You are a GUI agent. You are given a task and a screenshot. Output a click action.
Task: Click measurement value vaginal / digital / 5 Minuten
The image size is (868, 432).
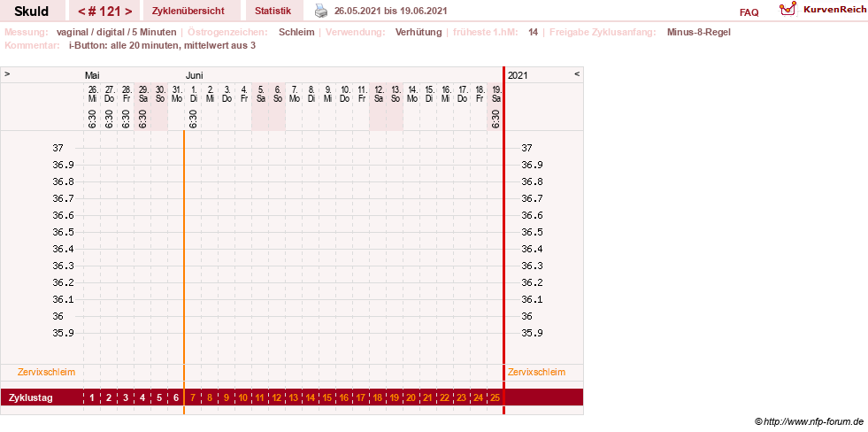(116, 32)
